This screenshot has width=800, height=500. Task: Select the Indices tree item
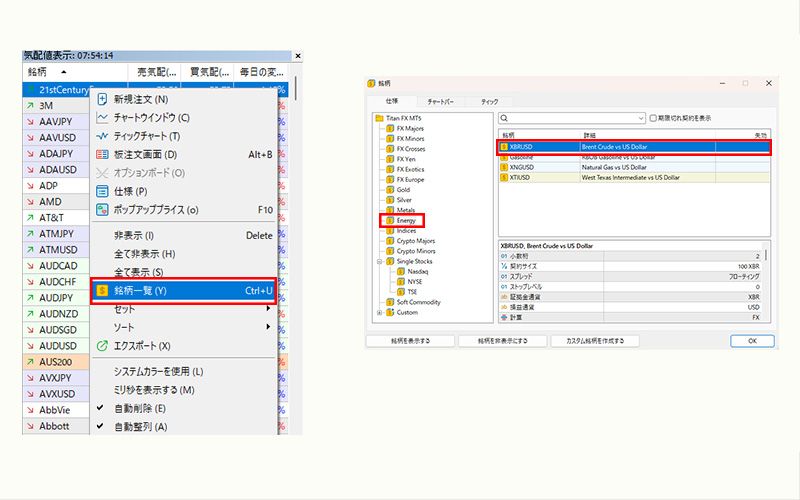(x=407, y=231)
